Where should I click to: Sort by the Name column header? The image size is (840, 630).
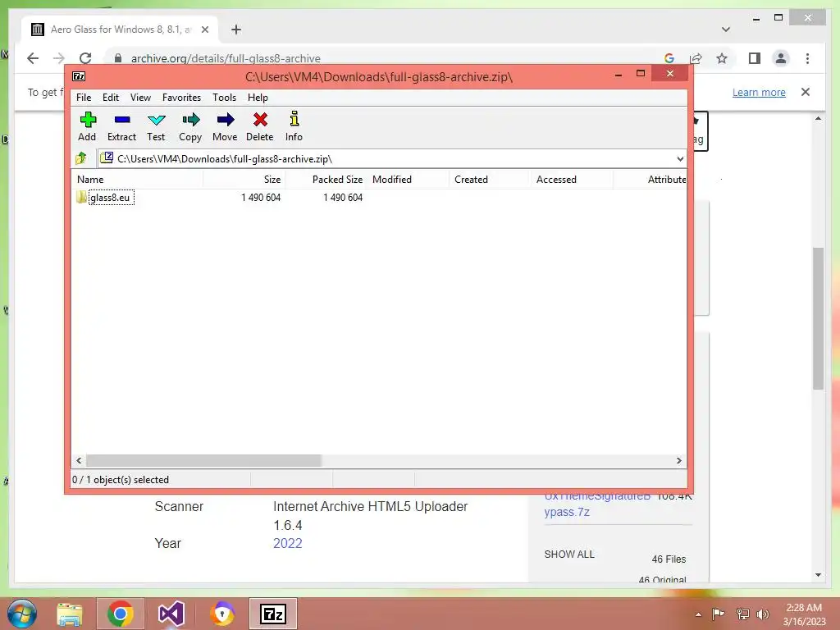(137, 180)
